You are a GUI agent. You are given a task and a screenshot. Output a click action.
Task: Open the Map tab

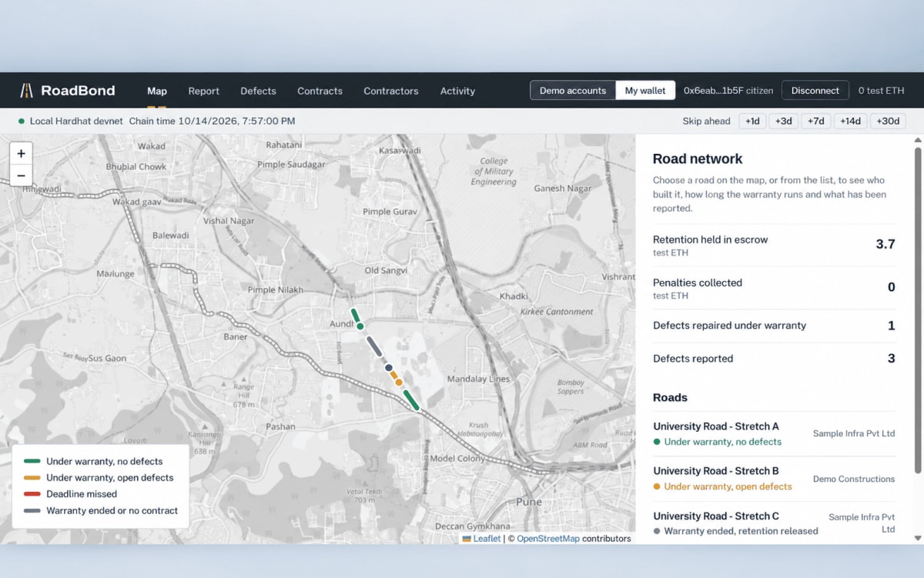pyautogui.click(x=157, y=91)
